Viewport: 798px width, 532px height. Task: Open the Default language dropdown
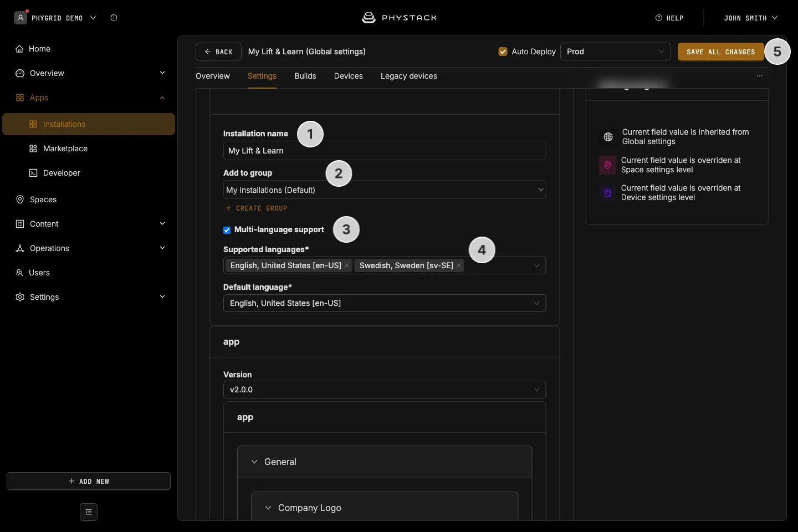tap(385, 303)
